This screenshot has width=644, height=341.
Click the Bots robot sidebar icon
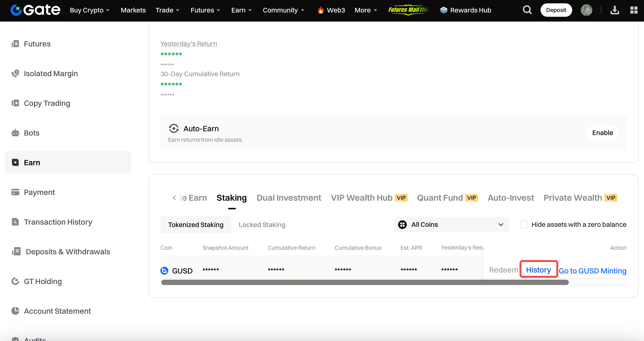click(15, 133)
